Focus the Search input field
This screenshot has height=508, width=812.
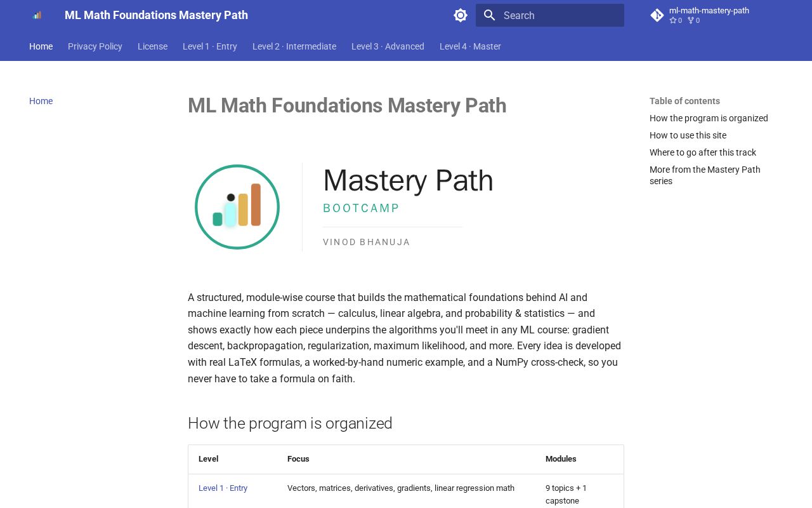[550, 15]
